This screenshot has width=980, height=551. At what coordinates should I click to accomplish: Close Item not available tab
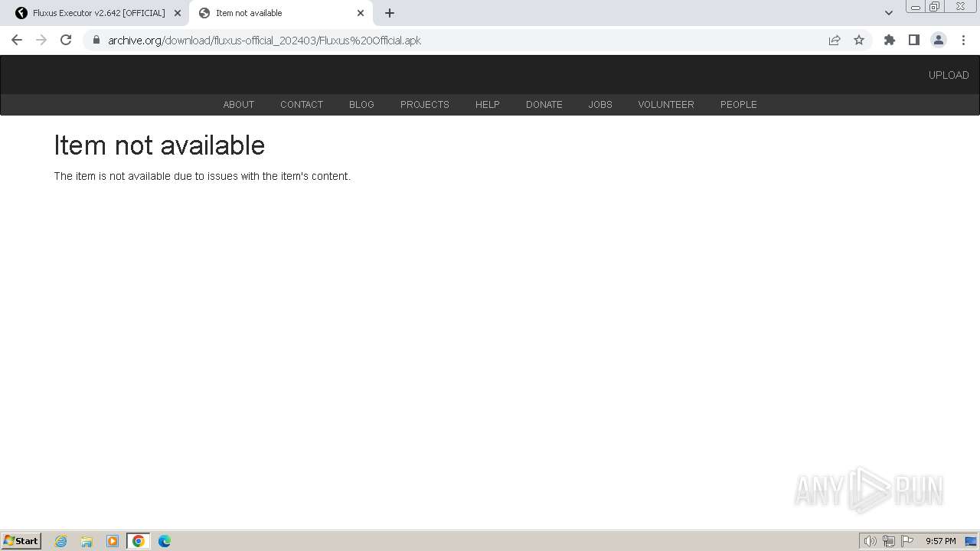coord(361,13)
